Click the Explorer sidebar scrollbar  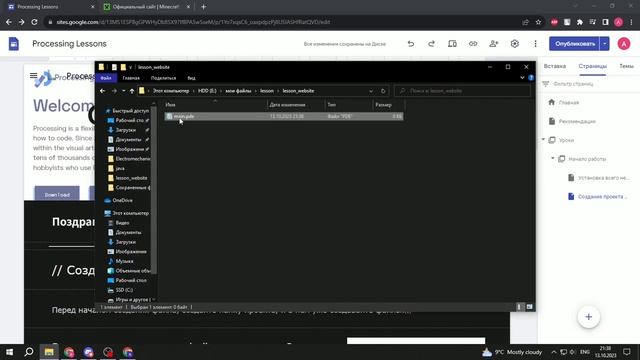[154, 190]
